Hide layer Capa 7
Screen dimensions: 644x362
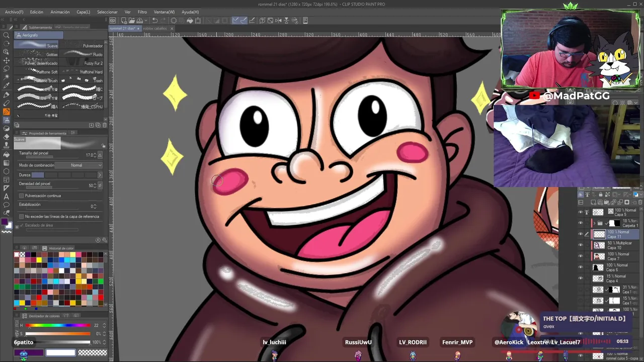(580, 256)
